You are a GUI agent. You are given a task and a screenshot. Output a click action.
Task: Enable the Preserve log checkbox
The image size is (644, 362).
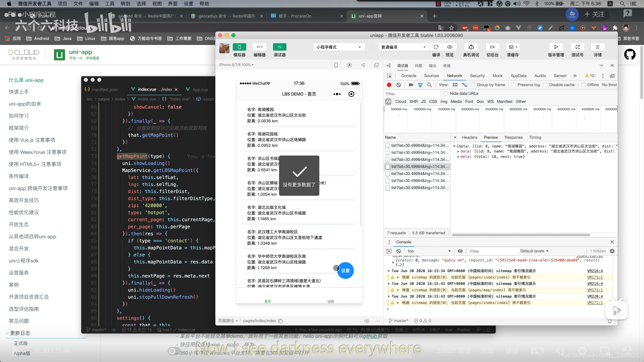click(514, 85)
